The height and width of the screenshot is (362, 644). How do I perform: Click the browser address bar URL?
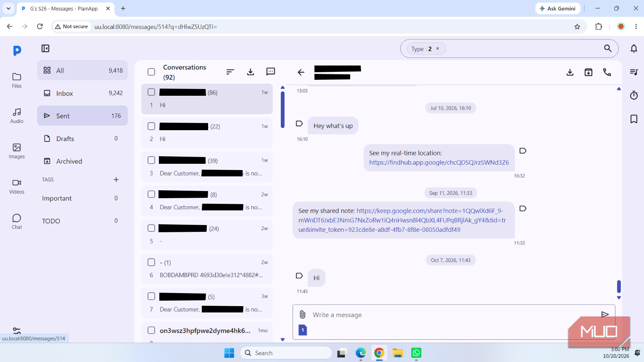pyautogui.click(x=156, y=26)
